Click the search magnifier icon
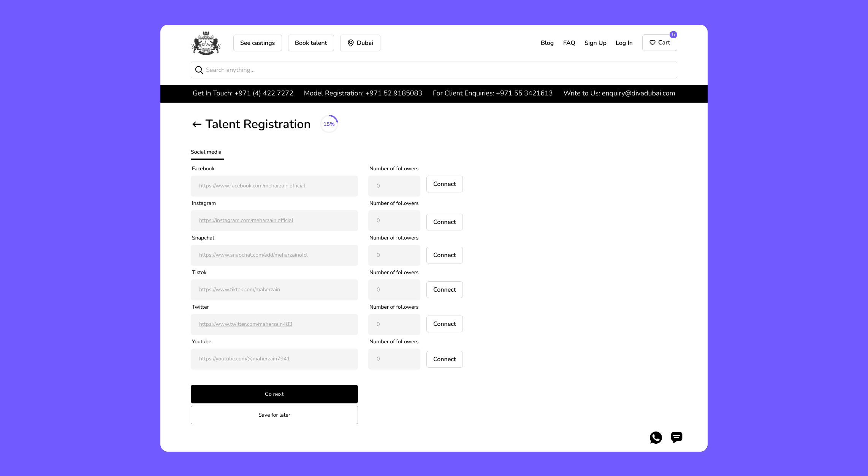Screen dimensions: 868x476 (199, 70)
